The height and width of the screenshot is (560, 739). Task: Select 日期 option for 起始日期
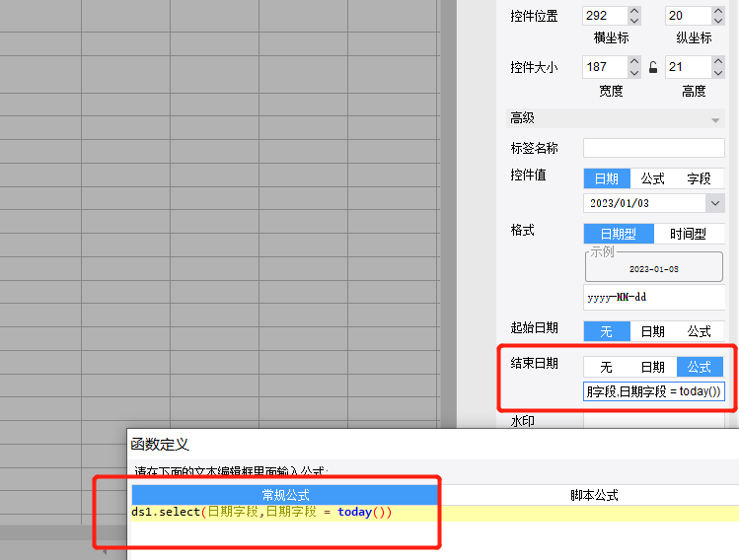coord(653,331)
